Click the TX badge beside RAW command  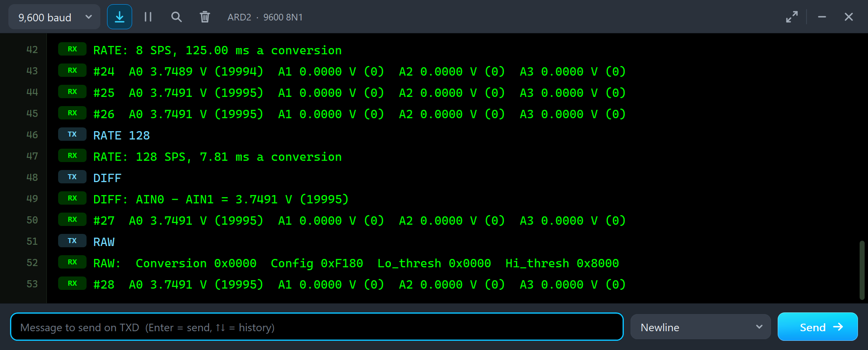[x=72, y=241]
